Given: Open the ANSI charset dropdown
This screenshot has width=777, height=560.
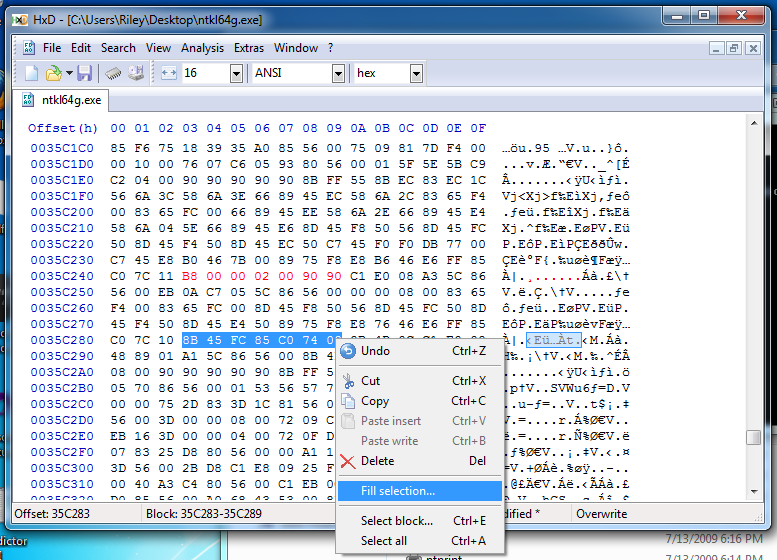Looking at the screenshot, I should pyautogui.click(x=338, y=74).
